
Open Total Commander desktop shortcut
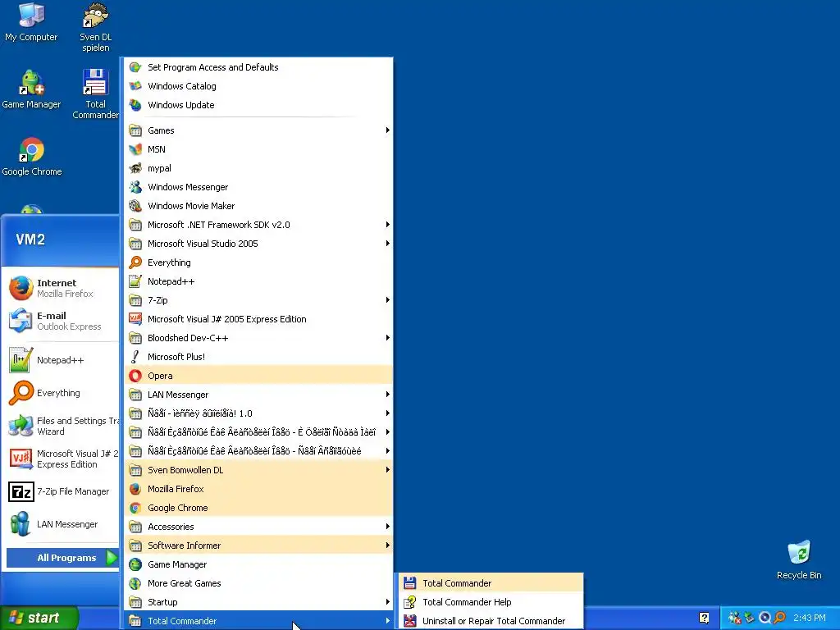click(95, 94)
